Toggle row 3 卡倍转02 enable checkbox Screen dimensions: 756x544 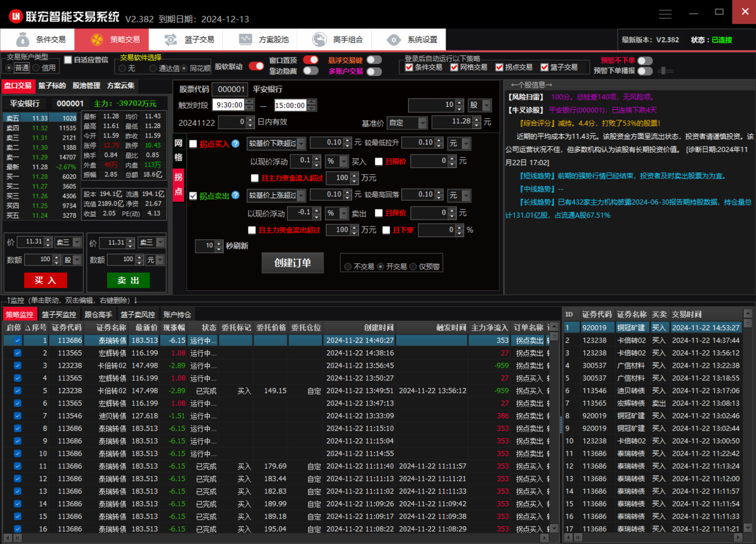click(18, 365)
